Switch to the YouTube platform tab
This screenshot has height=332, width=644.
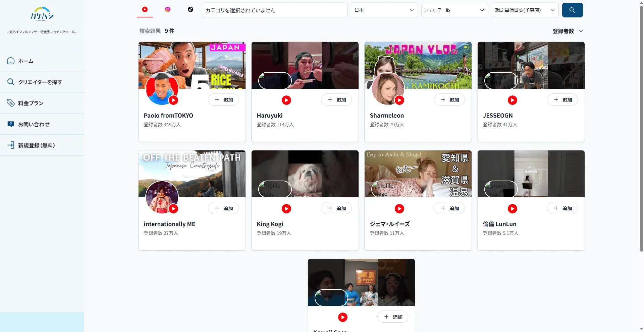145,10
